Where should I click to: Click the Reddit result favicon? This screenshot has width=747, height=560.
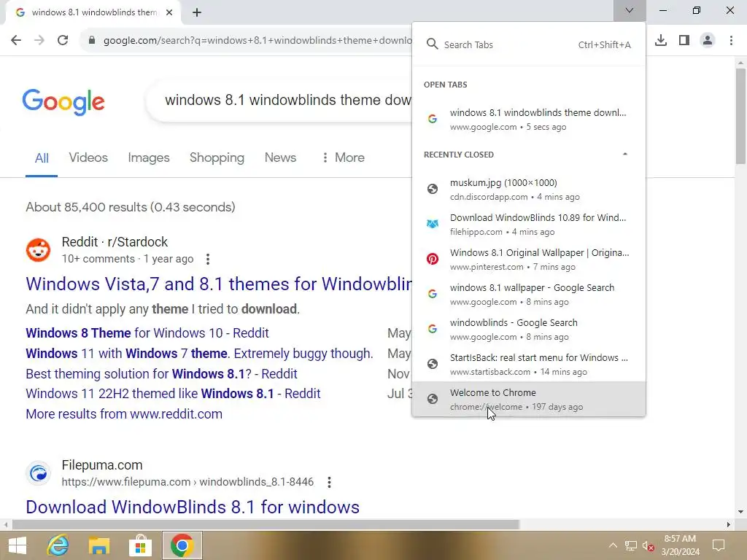(38, 250)
